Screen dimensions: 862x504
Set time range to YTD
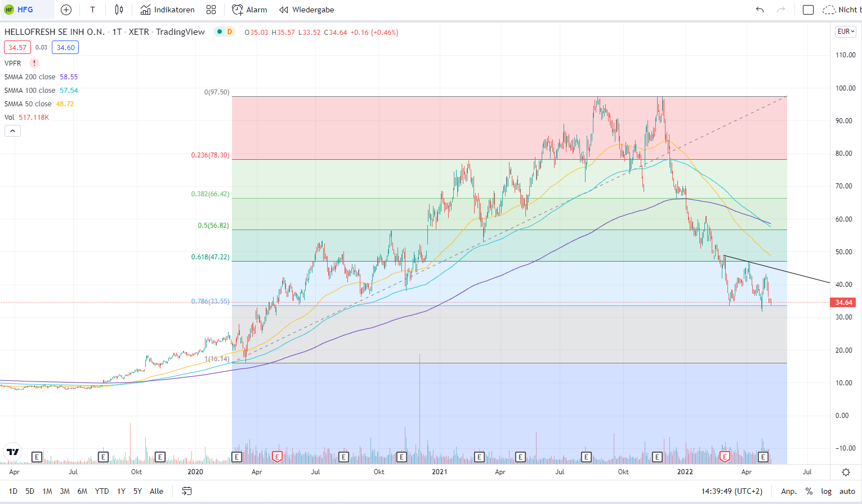tap(102, 491)
